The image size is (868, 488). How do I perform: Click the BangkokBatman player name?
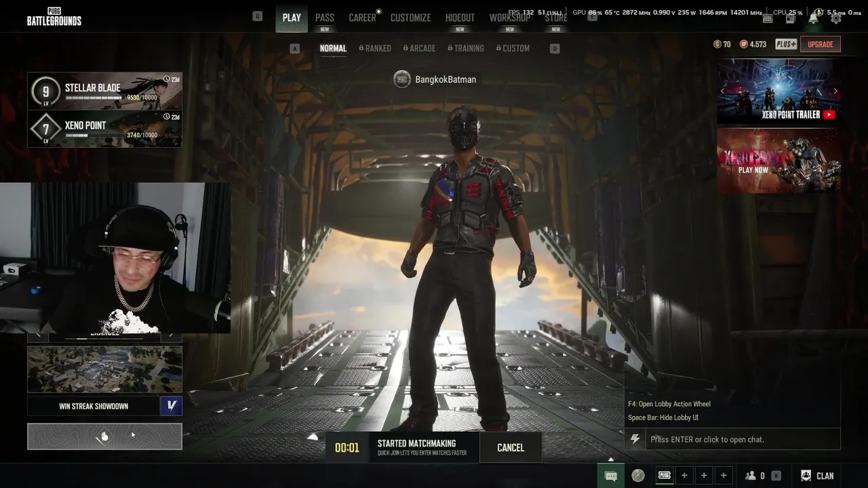click(x=446, y=79)
